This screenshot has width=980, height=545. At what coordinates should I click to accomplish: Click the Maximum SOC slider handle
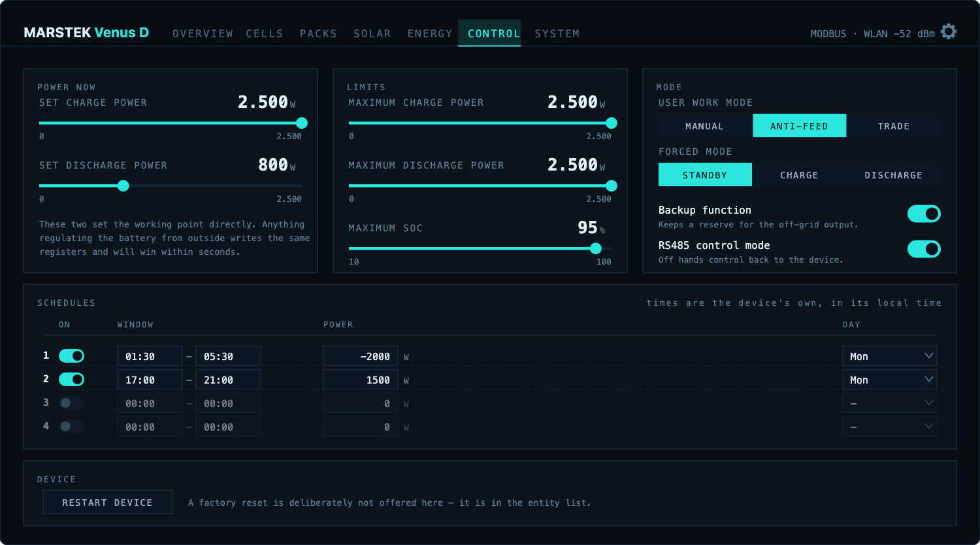596,248
